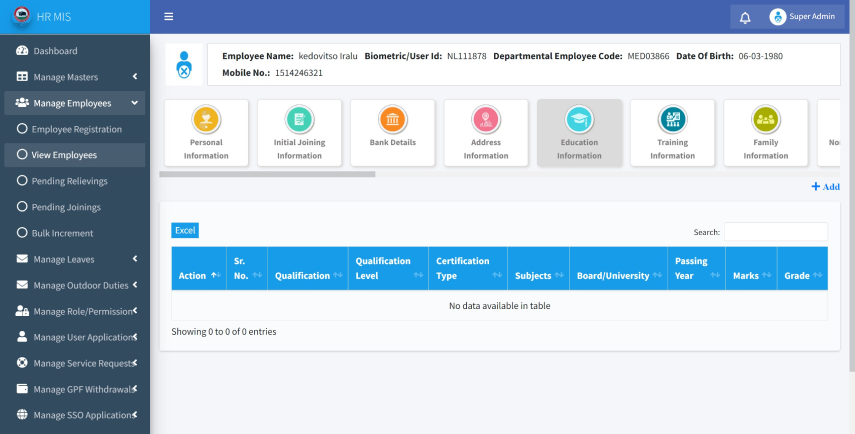The width and height of the screenshot is (855, 434).
Task: Click the employee profile photo placeholder
Action: (184, 65)
